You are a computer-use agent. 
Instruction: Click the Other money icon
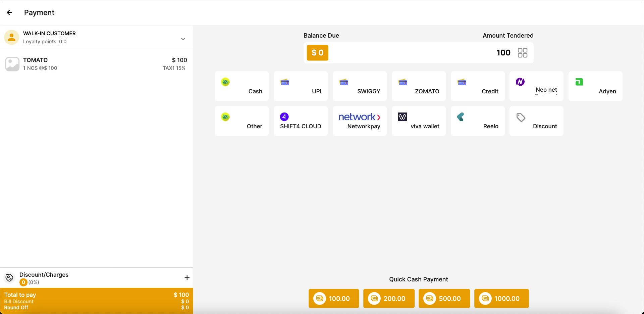(x=225, y=117)
